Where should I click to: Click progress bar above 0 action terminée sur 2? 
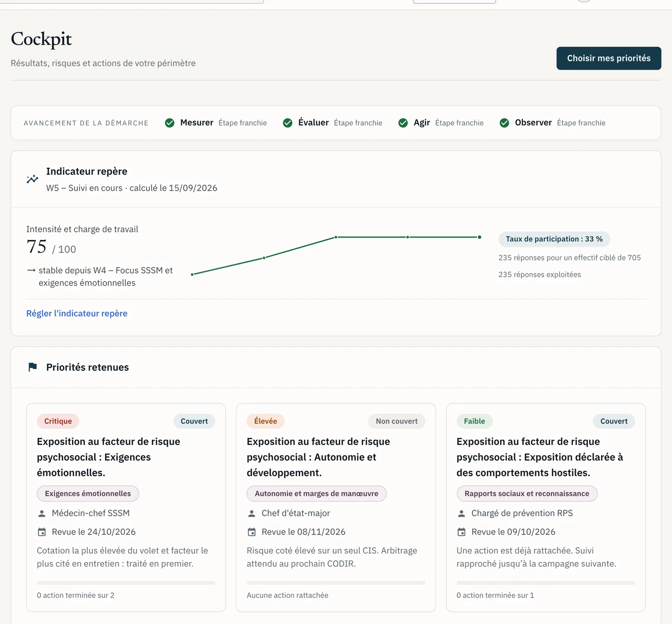point(126,583)
